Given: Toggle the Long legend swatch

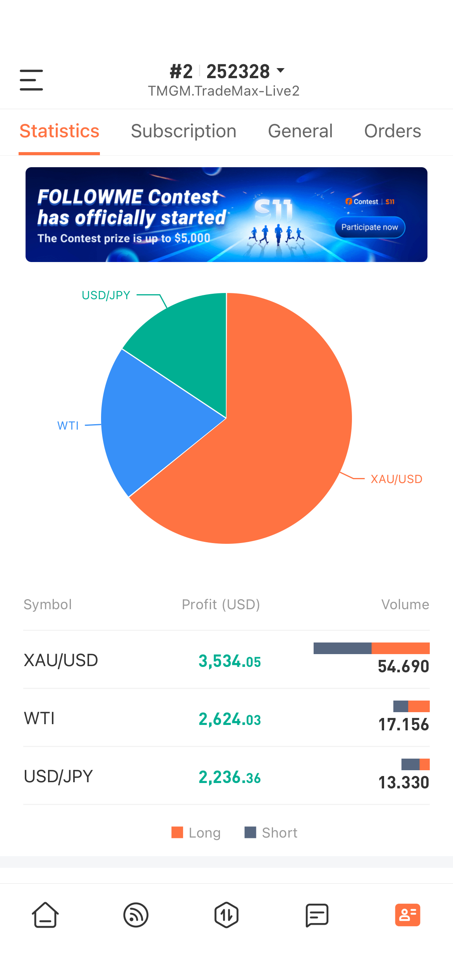Looking at the screenshot, I should [x=177, y=832].
